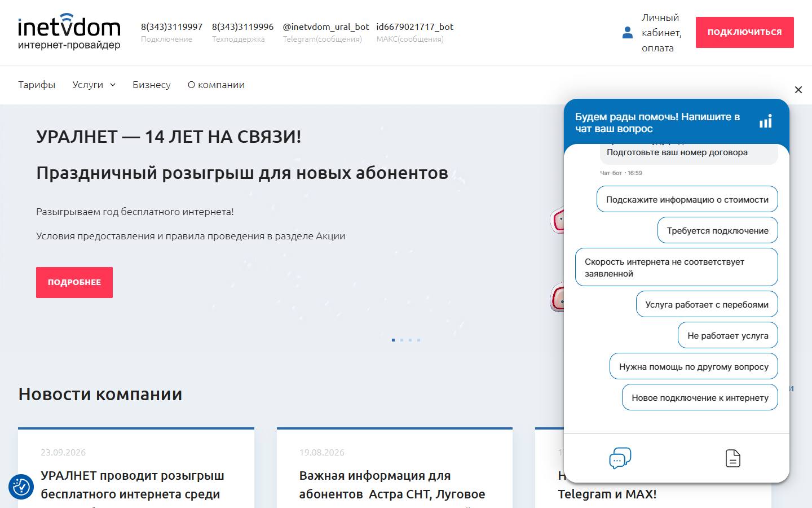This screenshot has width=812, height=508.
Task: Click the 'Подготовьте ваш номер договора' message
Action: click(x=677, y=152)
